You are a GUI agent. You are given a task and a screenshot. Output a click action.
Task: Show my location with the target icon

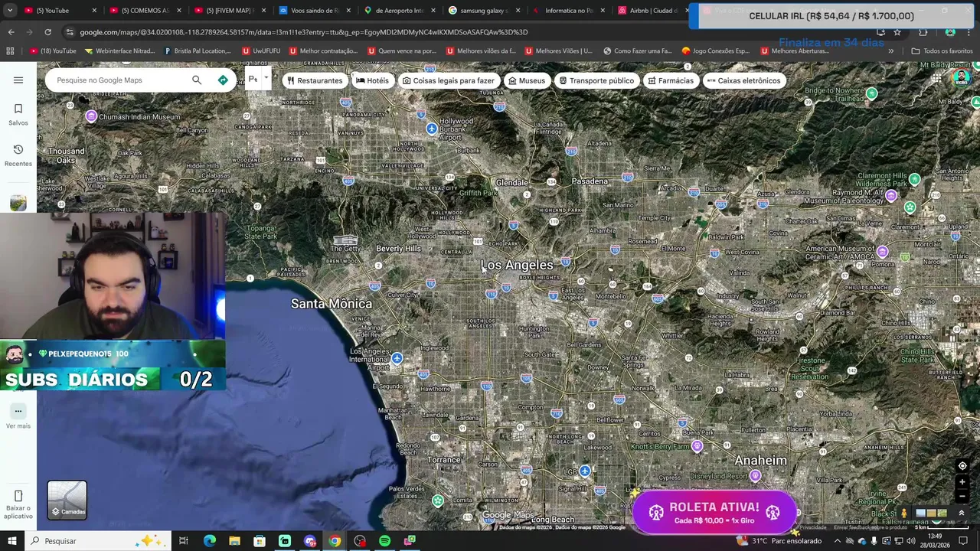pos(962,466)
